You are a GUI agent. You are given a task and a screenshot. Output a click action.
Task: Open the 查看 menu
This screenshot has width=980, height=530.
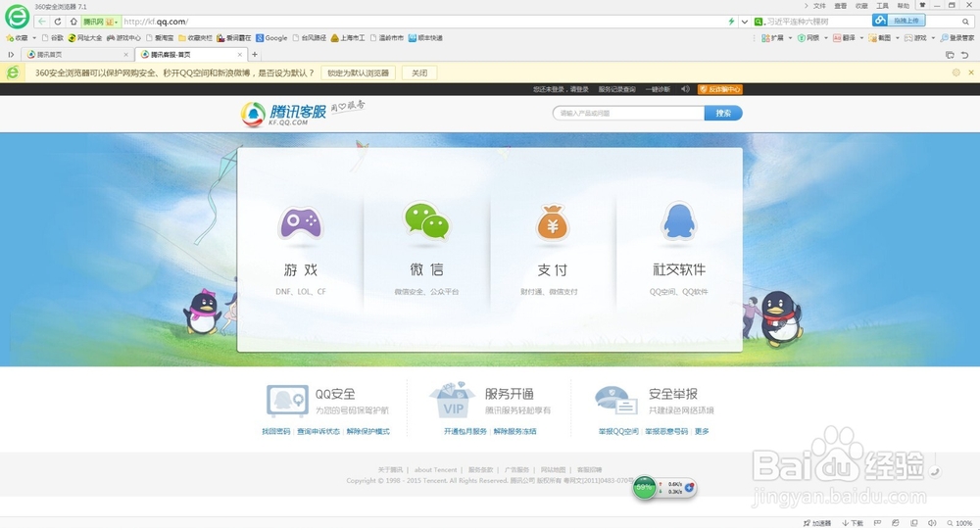tap(841, 6)
